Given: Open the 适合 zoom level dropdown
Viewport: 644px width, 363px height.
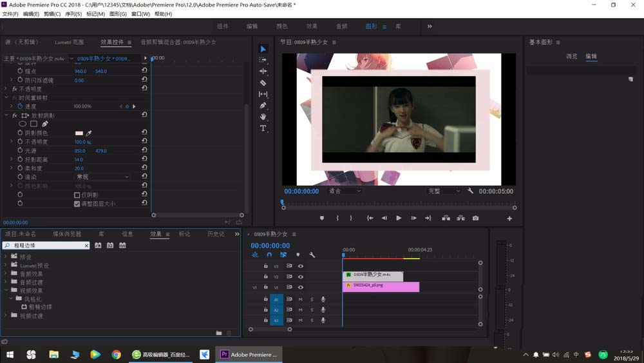Looking at the screenshot, I should pos(344,191).
